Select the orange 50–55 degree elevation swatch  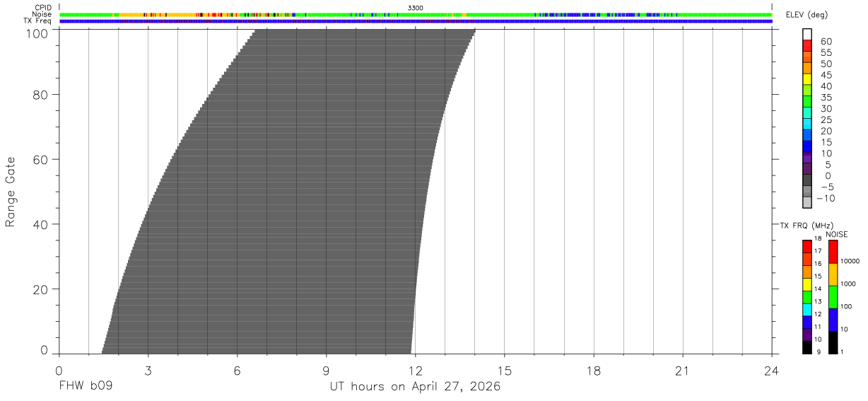[x=807, y=57]
